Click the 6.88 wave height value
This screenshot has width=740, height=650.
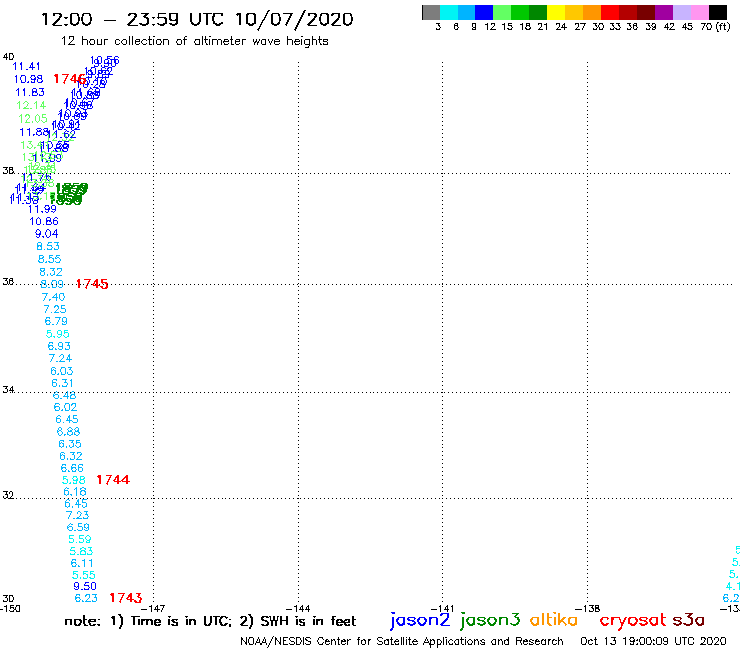68,431
